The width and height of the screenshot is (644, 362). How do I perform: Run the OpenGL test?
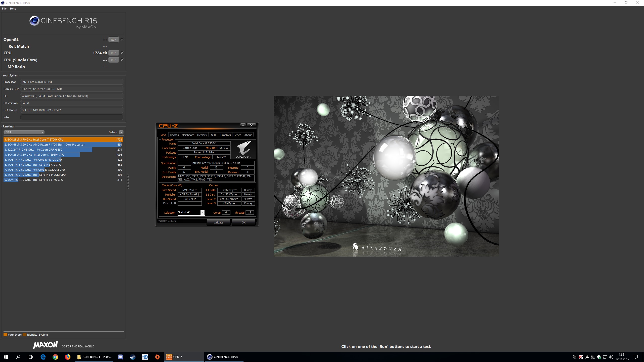point(114,40)
